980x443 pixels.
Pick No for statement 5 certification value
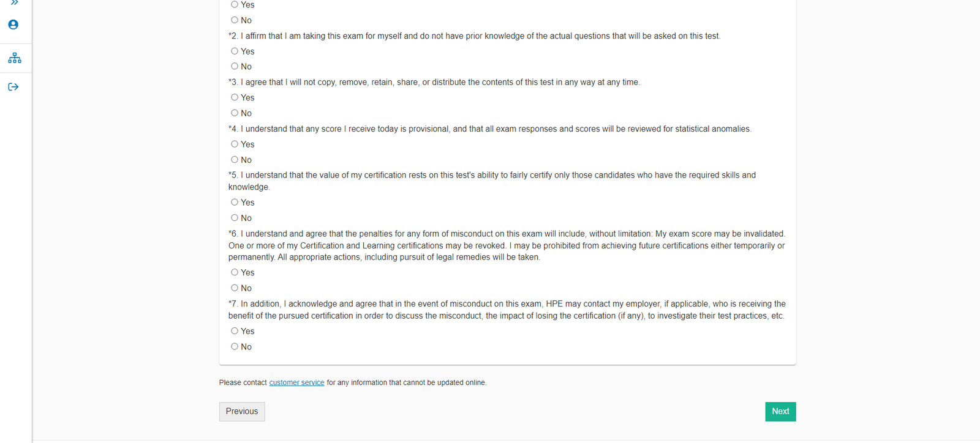(x=235, y=218)
